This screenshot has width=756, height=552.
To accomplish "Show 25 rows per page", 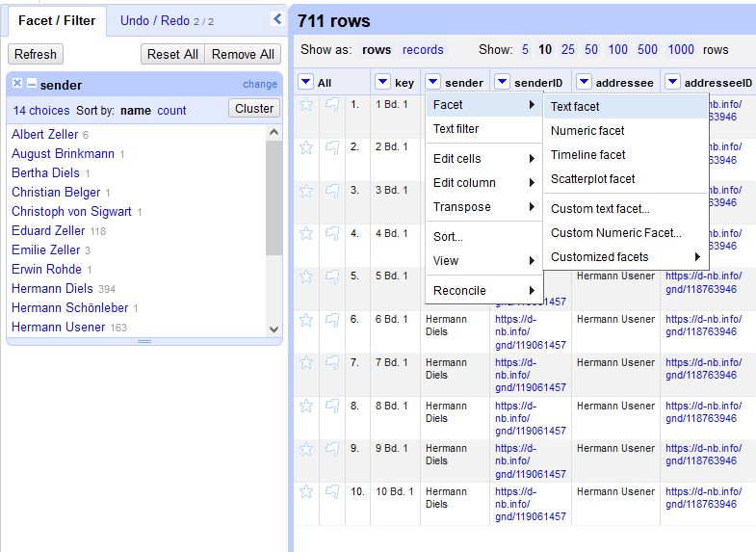I will [x=568, y=49].
